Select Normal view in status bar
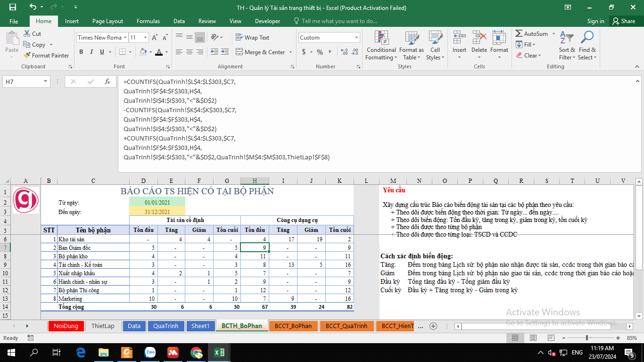 515,338
